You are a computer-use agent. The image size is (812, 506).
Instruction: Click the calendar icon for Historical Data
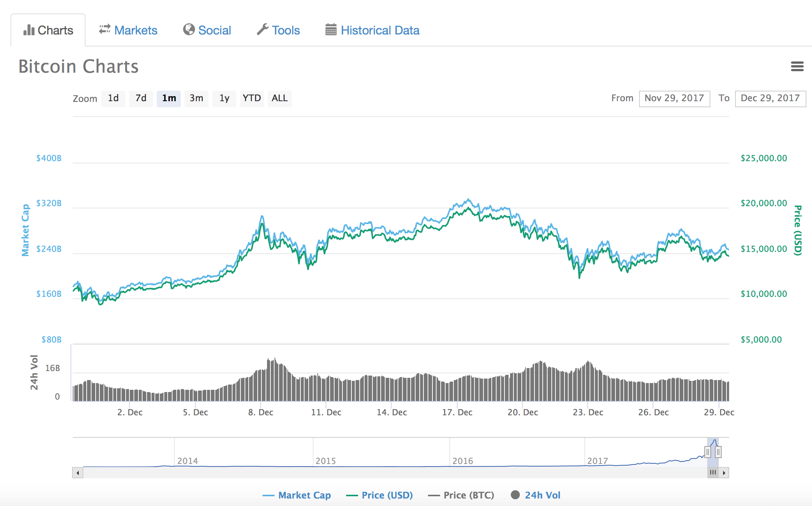(x=331, y=29)
